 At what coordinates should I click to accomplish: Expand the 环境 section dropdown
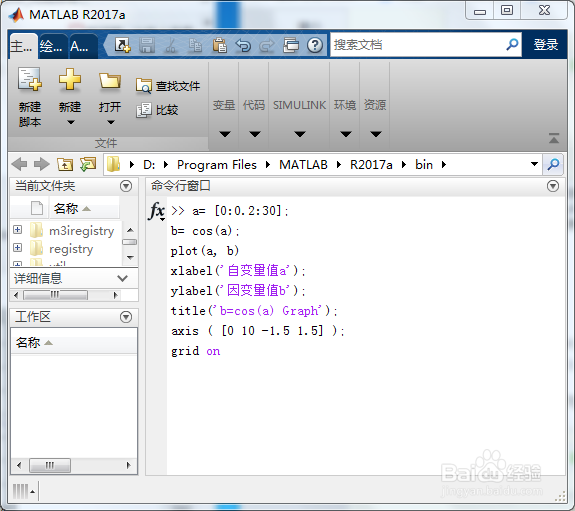[345, 134]
